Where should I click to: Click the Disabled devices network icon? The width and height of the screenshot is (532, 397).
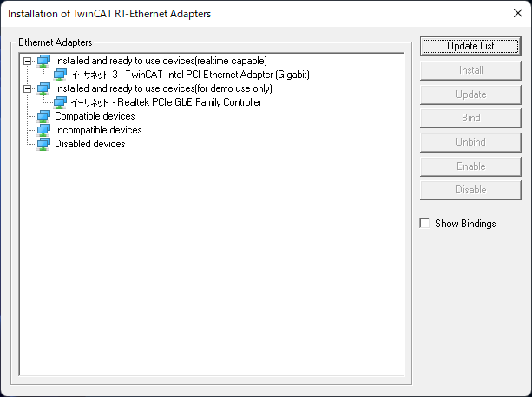44,144
